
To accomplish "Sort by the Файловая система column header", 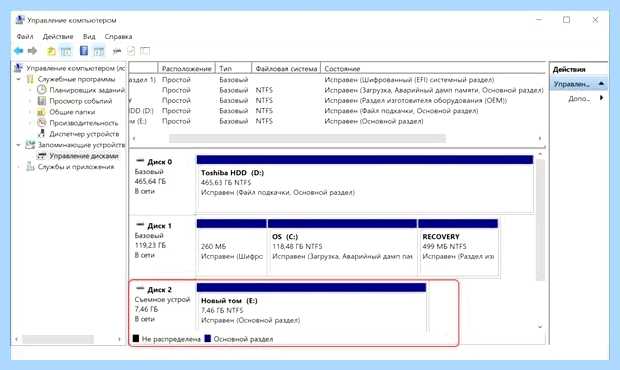I will tap(286, 68).
